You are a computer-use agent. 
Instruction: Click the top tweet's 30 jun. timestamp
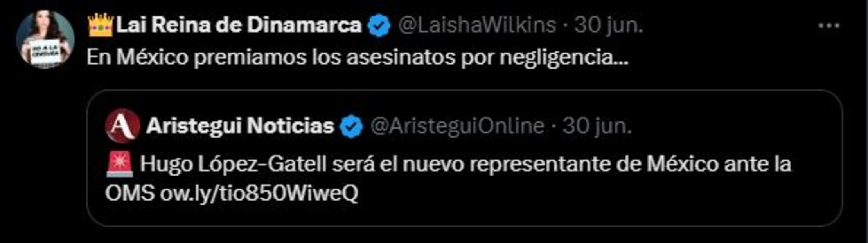coord(608,25)
